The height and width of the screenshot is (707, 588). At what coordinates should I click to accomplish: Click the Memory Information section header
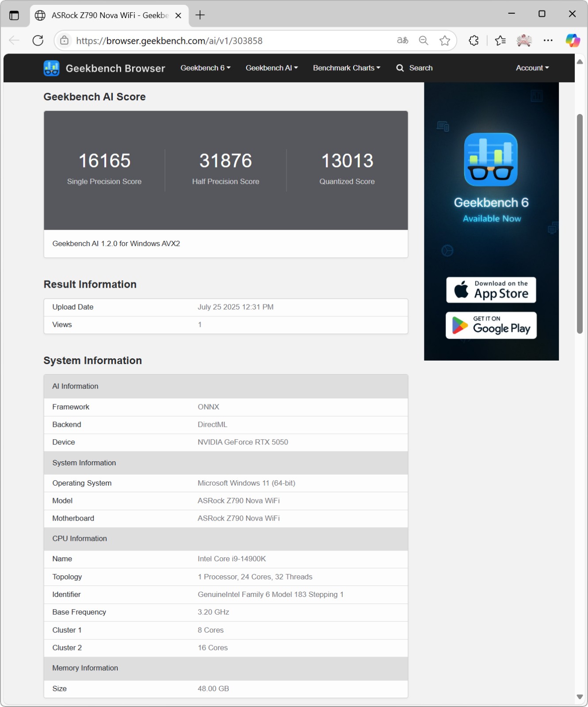226,669
